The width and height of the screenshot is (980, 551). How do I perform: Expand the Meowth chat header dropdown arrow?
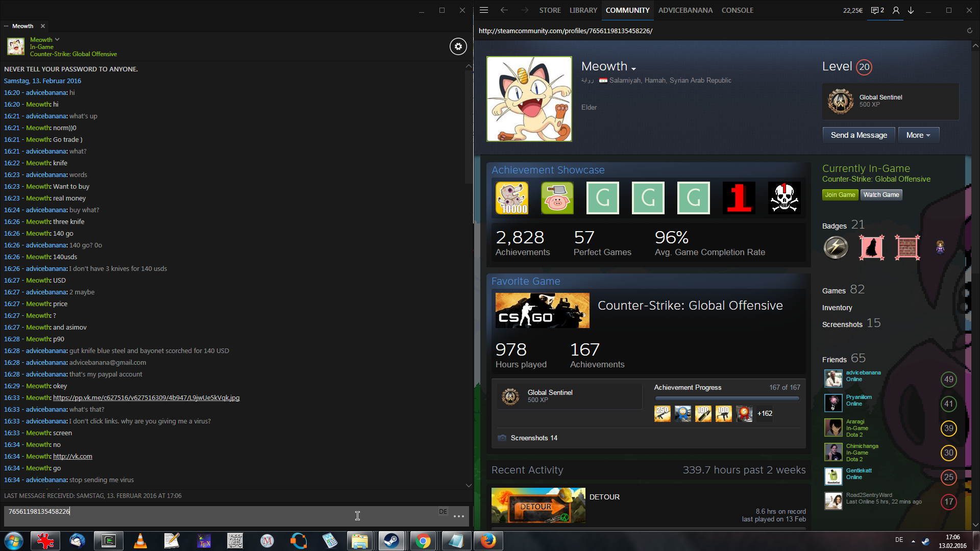click(x=57, y=39)
